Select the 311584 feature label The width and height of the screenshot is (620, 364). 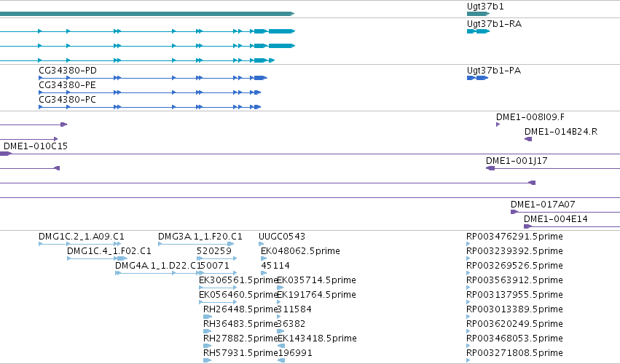294,309
